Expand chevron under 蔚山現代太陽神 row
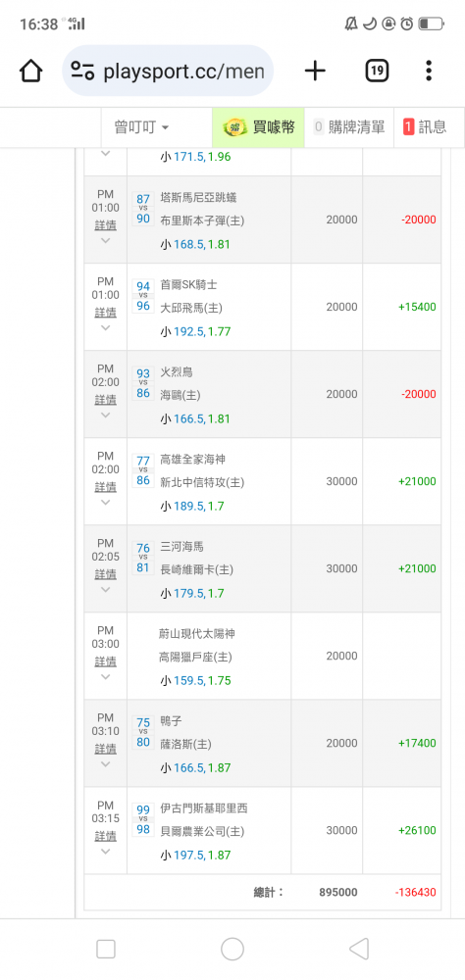The height and width of the screenshot is (980, 465). click(x=105, y=677)
